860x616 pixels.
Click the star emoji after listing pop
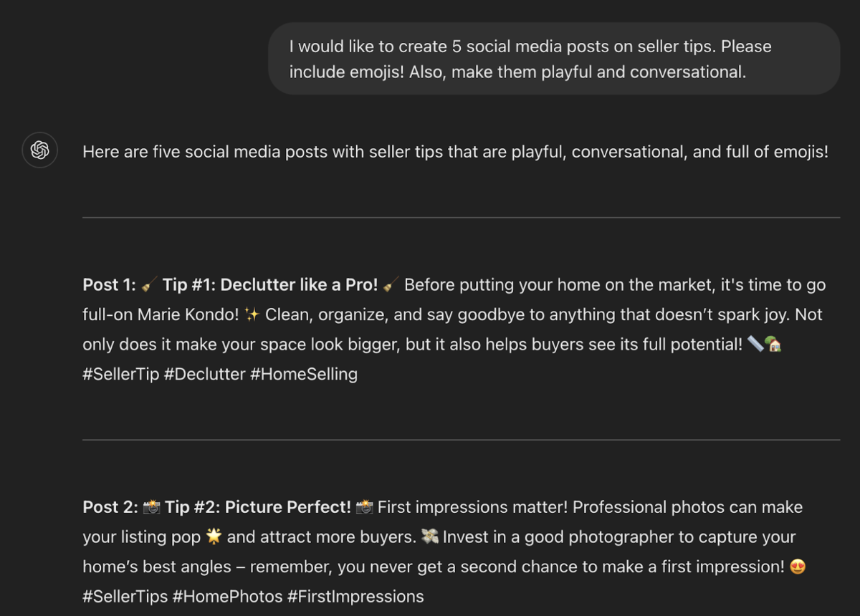click(214, 536)
